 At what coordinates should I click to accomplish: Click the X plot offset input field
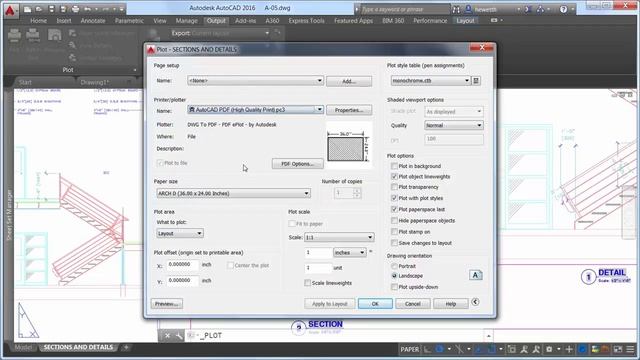tap(183, 264)
